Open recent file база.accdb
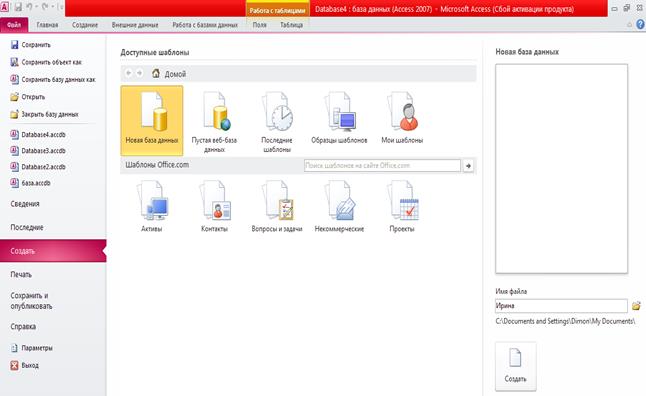The image size is (646, 396). [30, 183]
